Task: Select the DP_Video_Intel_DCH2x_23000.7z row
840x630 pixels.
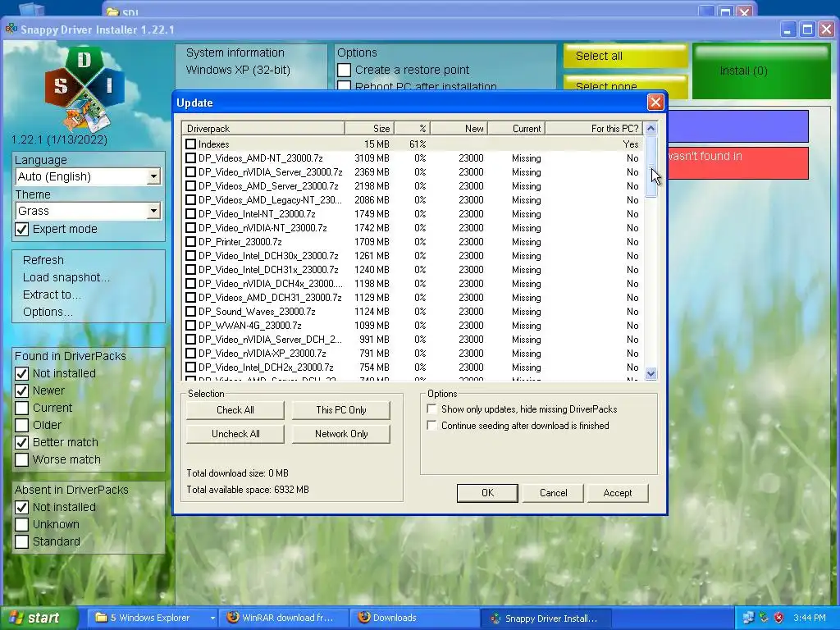Action: [413, 367]
